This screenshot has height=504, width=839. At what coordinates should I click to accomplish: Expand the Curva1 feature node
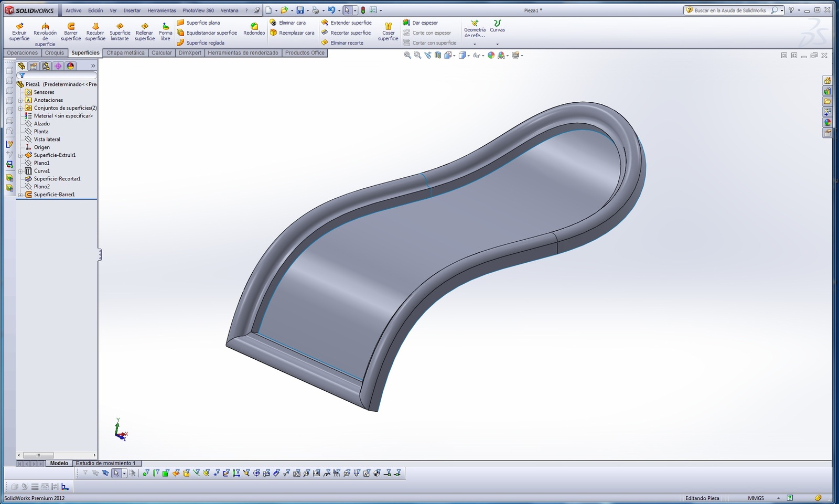(x=20, y=171)
